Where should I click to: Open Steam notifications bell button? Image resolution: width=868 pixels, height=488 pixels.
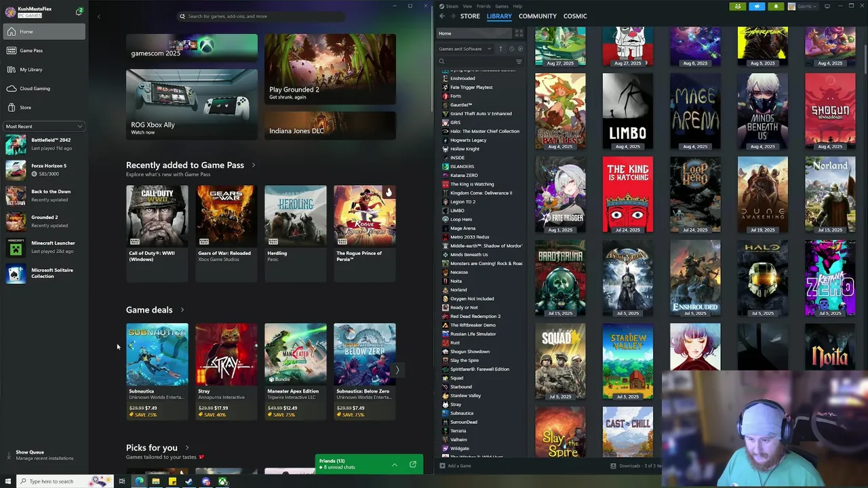pyautogui.click(x=776, y=6)
